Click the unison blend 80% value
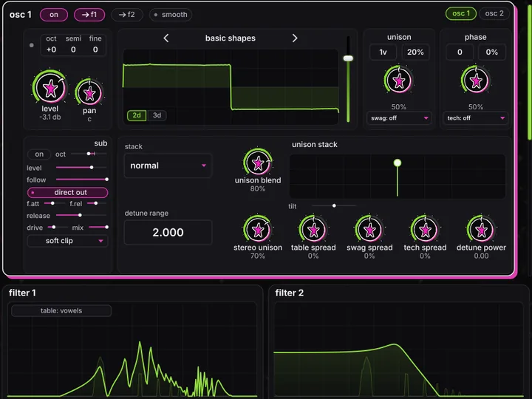 tap(258, 188)
